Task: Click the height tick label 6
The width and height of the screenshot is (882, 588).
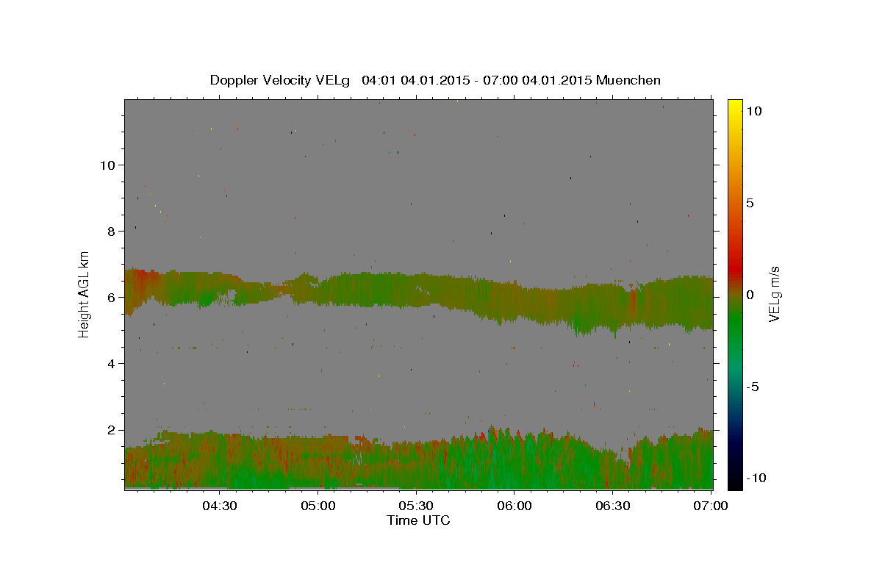Action: 110,297
